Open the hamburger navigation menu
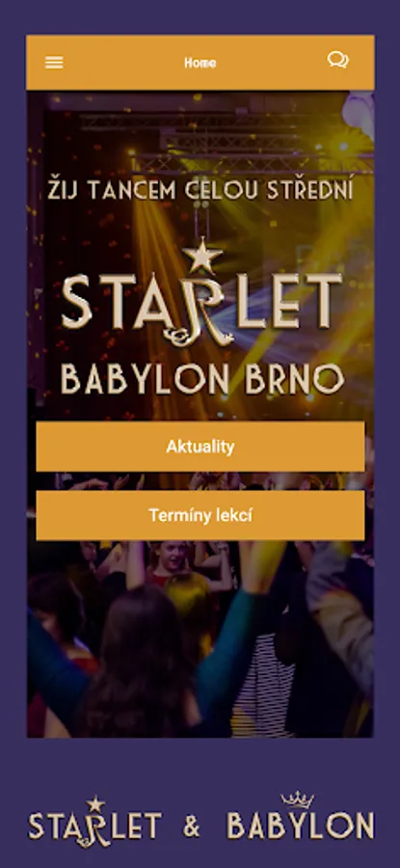This screenshot has width=400, height=868. pos(54,63)
